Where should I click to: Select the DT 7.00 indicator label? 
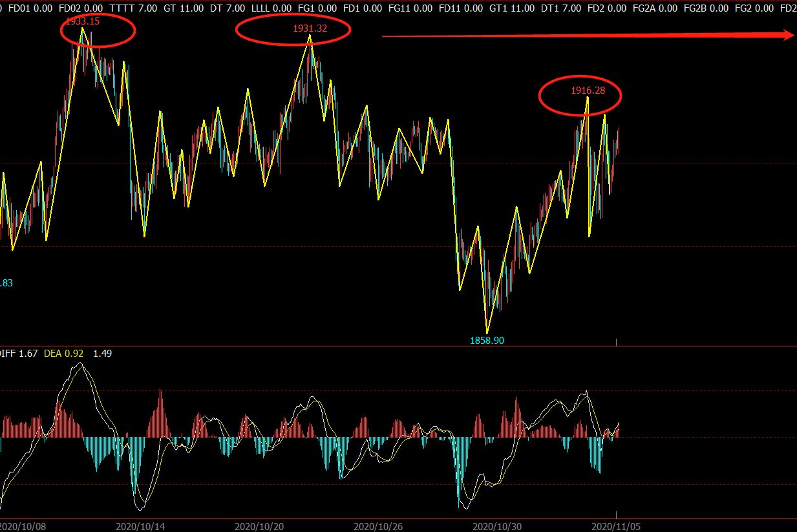coord(228,8)
